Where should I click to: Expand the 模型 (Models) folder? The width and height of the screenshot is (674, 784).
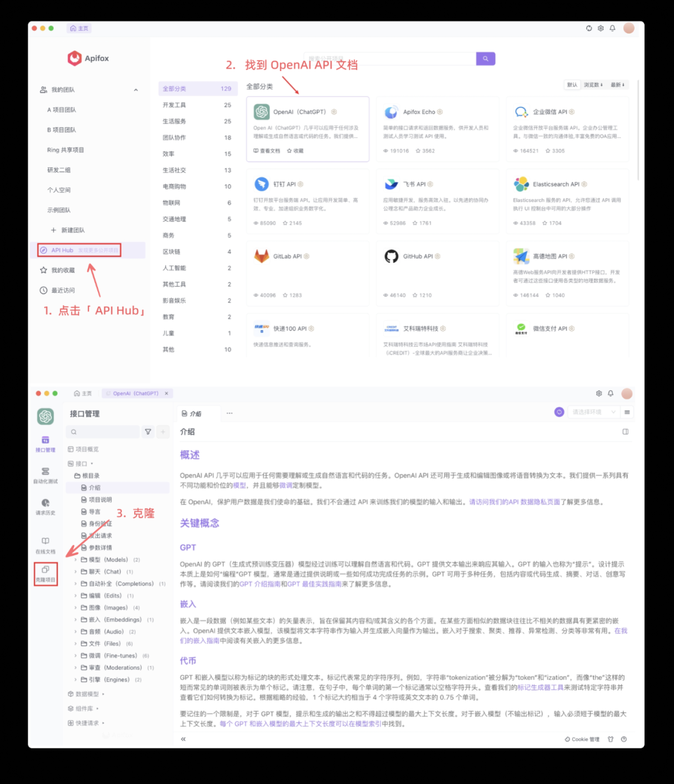(x=76, y=560)
